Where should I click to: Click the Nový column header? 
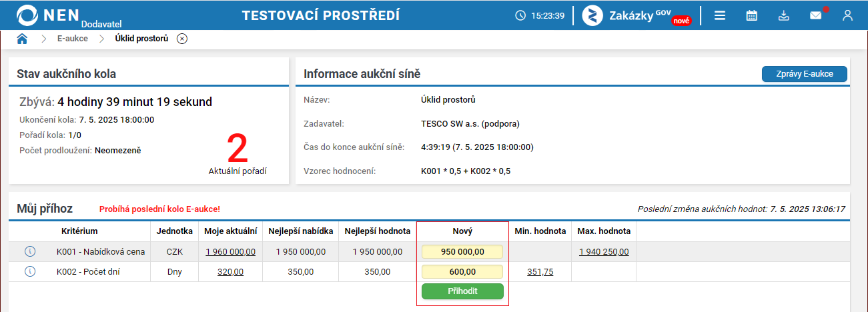462,231
